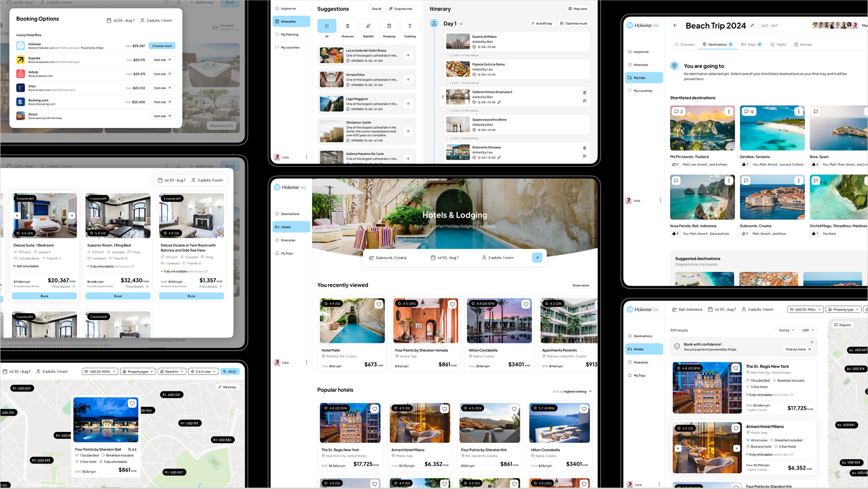
Task: Favorite Four Points by Sheraton Bali map card
Action: pyautogui.click(x=132, y=403)
